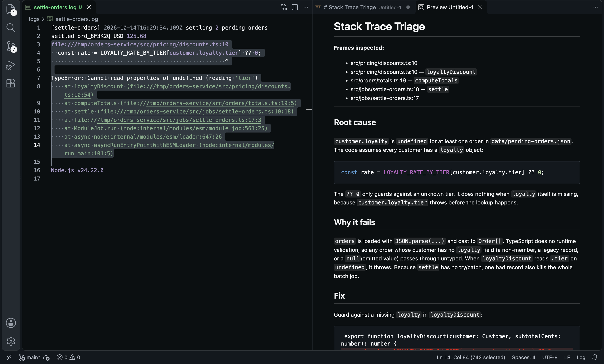Viewport: 604px width, 364px height.
Task: Open the Accounts menu in the activity bar
Action: [11, 323]
